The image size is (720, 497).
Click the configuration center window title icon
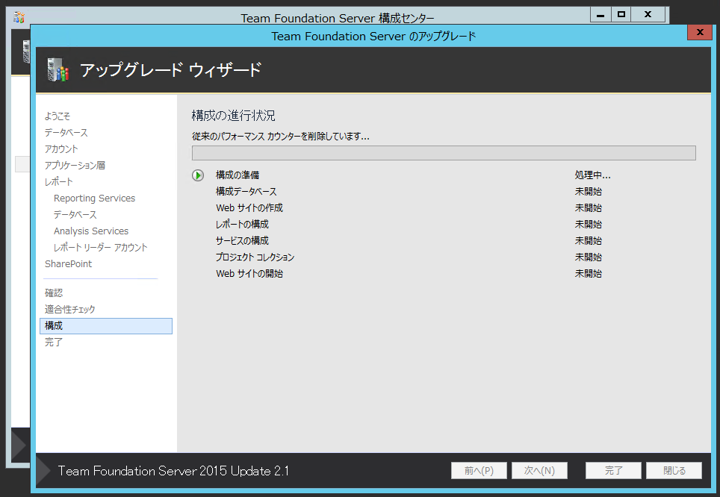click(x=19, y=17)
